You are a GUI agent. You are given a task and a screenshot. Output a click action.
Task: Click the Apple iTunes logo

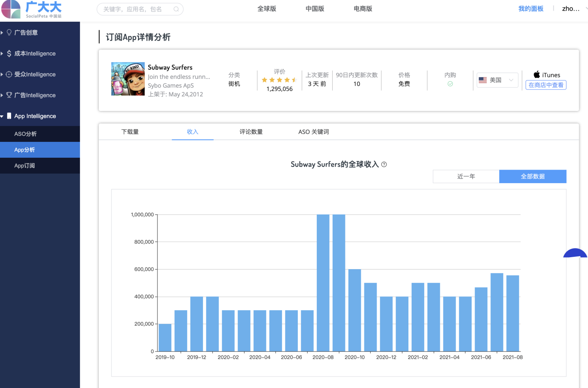[x=537, y=75]
